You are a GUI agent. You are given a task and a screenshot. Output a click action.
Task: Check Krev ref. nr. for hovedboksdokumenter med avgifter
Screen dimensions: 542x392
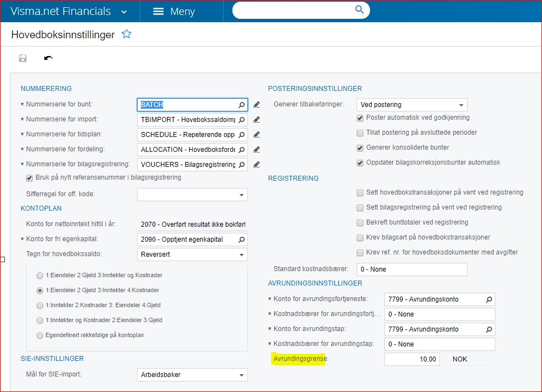click(x=360, y=252)
